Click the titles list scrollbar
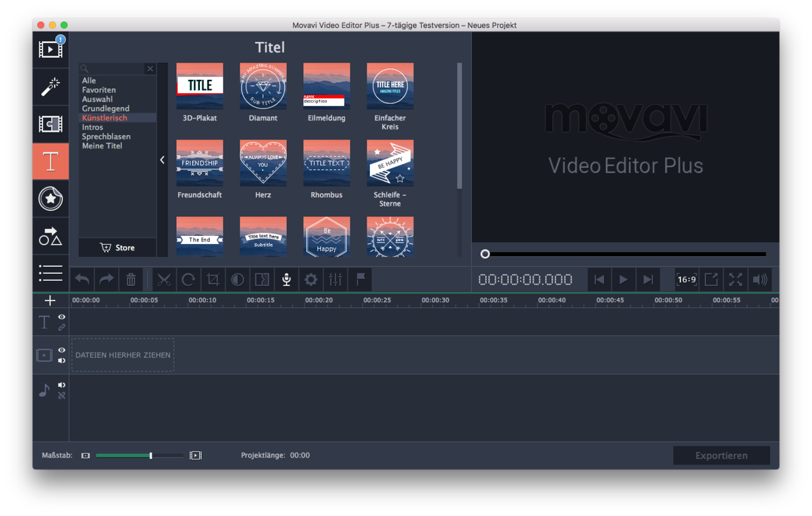This screenshot has height=516, width=812. pos(459,126)
